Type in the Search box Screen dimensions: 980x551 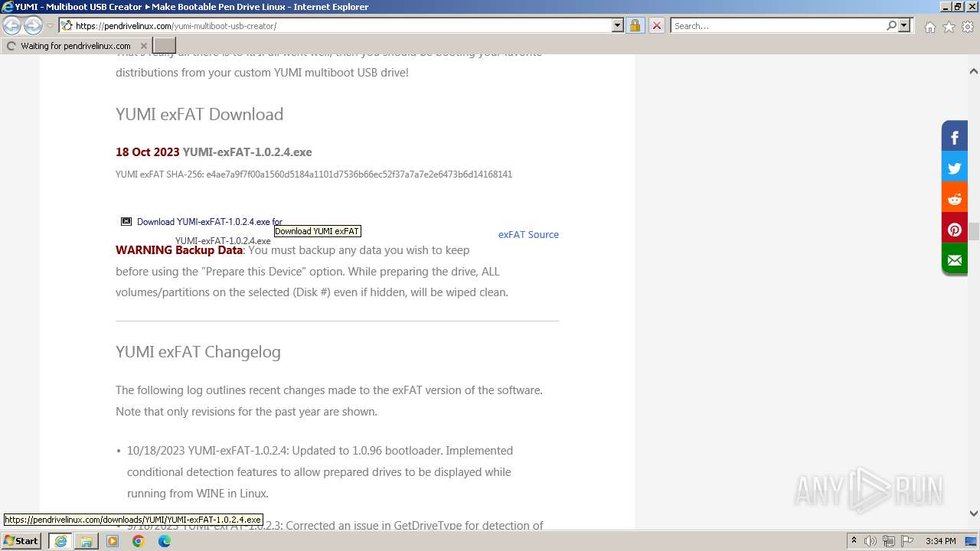pos(777,25)
